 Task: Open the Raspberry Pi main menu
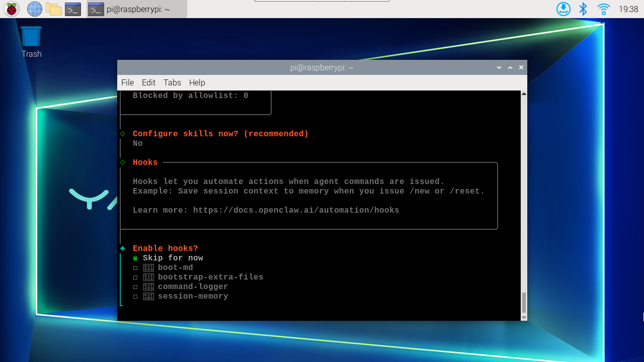click(11, 9)
